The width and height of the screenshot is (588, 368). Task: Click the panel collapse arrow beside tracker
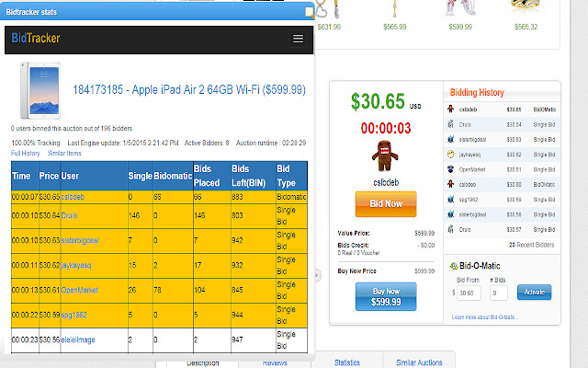pyautogui.click(x=317, y=275)
